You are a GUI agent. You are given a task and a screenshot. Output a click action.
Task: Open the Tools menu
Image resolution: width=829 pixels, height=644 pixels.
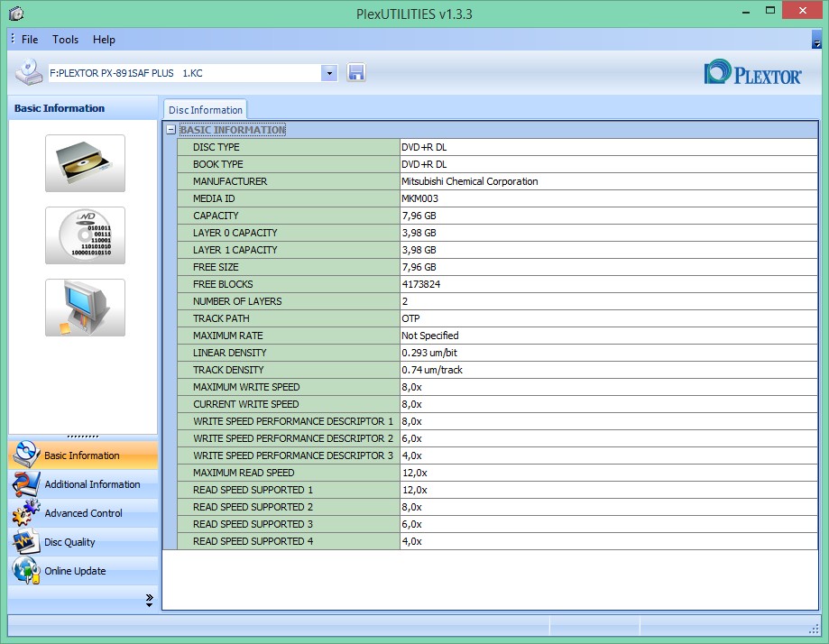[65, 40]
